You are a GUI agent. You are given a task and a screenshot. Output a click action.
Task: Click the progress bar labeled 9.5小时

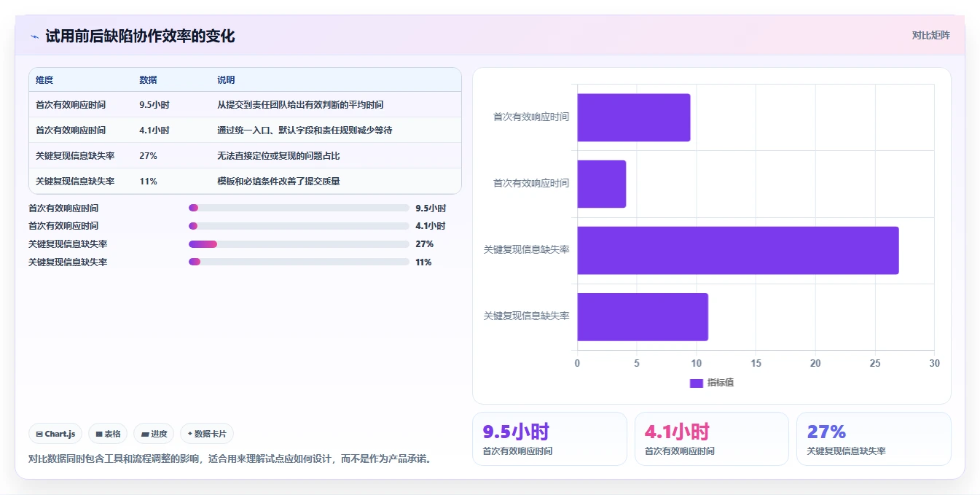[x=299, y=208]
